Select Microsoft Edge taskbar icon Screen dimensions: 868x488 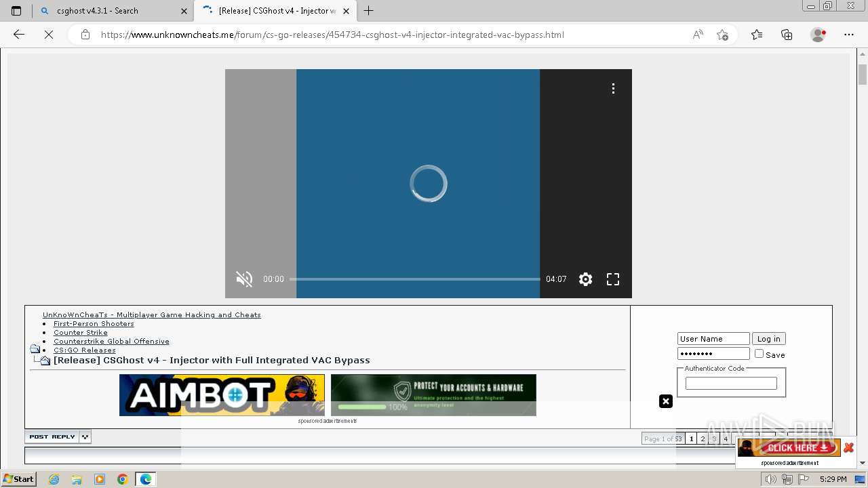[146, 479]
